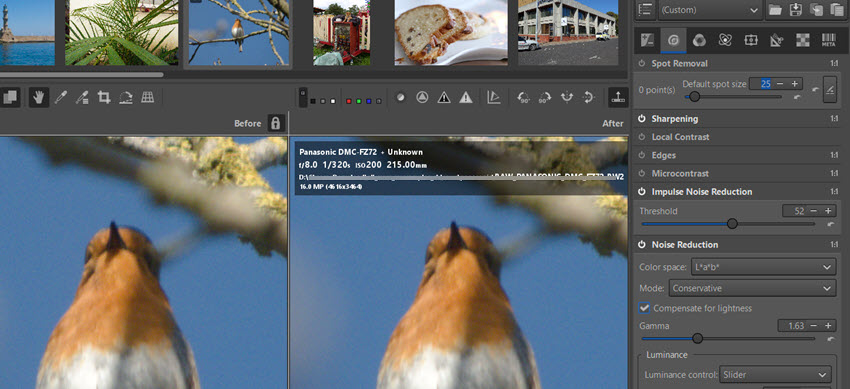
Task: Choose the lockable color picker tool
Action: pos(82,98)
